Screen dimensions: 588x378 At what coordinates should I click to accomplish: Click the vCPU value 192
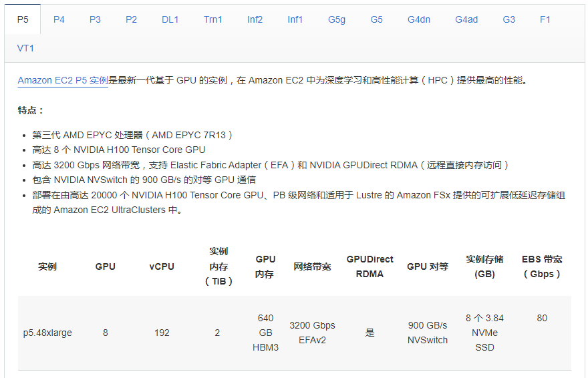coord(162,333)
